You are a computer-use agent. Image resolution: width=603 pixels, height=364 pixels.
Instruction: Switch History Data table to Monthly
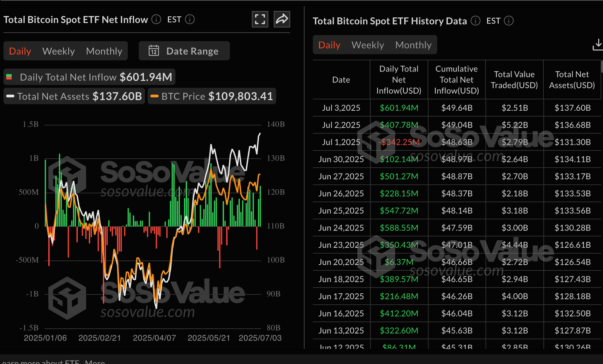tap(413, 45)
